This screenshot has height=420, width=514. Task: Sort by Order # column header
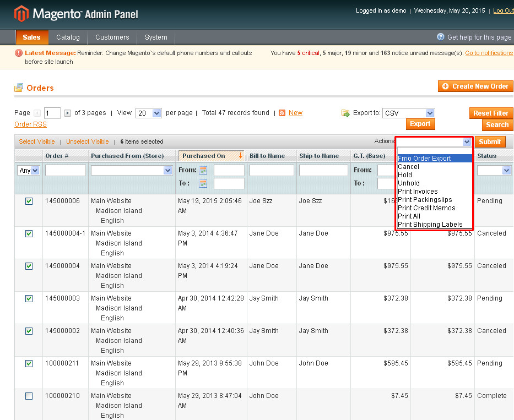click(57, 156)
